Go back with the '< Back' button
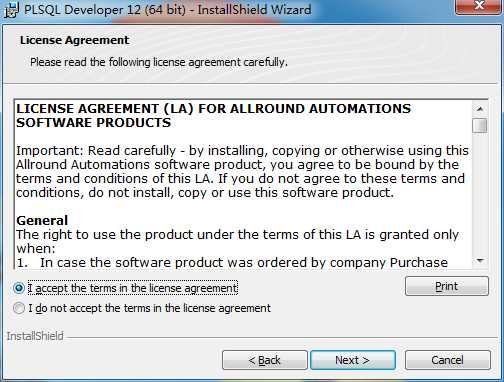The image size is (504, 382). 265,360
